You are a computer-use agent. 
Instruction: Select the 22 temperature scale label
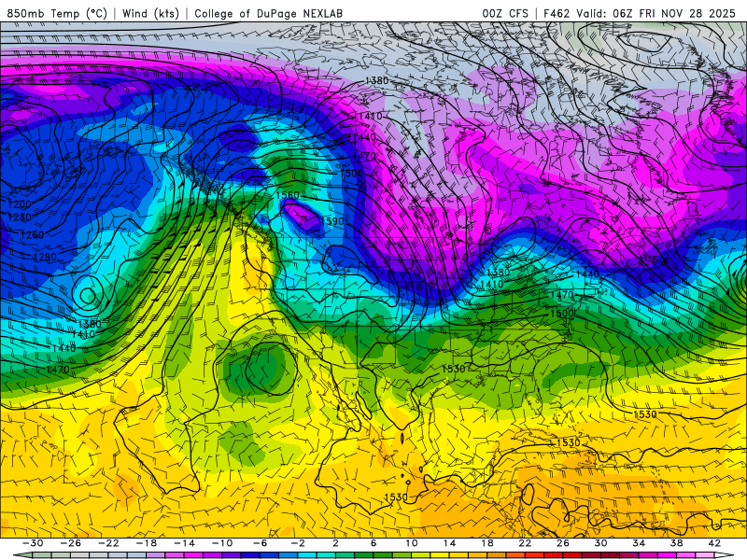point(525,543)
